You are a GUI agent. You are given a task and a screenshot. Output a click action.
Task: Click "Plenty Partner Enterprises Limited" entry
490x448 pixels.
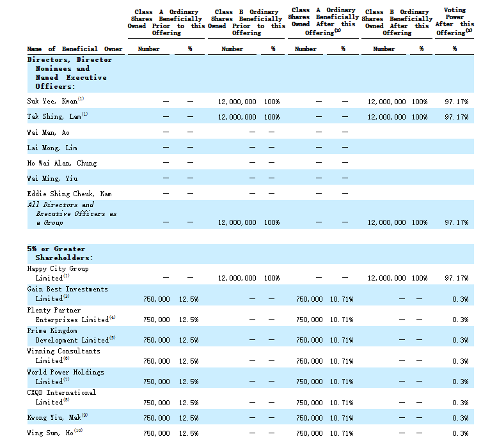coord(67,314)
